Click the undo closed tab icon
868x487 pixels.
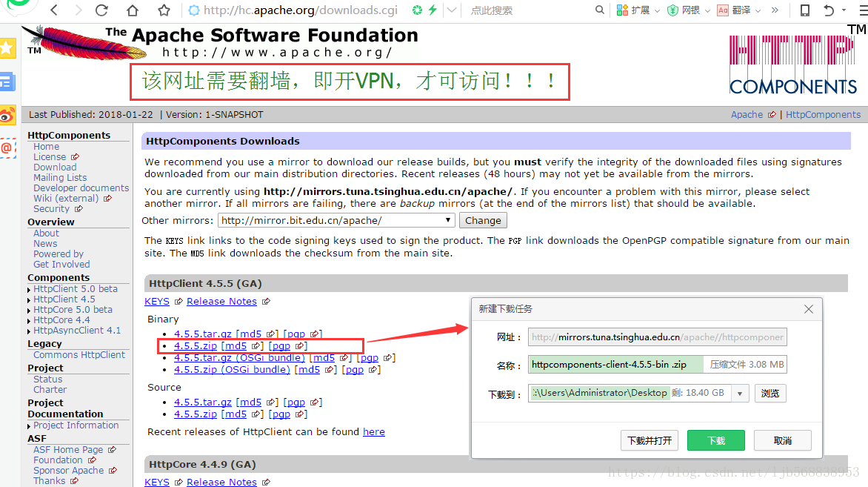(x=828, y=10)
